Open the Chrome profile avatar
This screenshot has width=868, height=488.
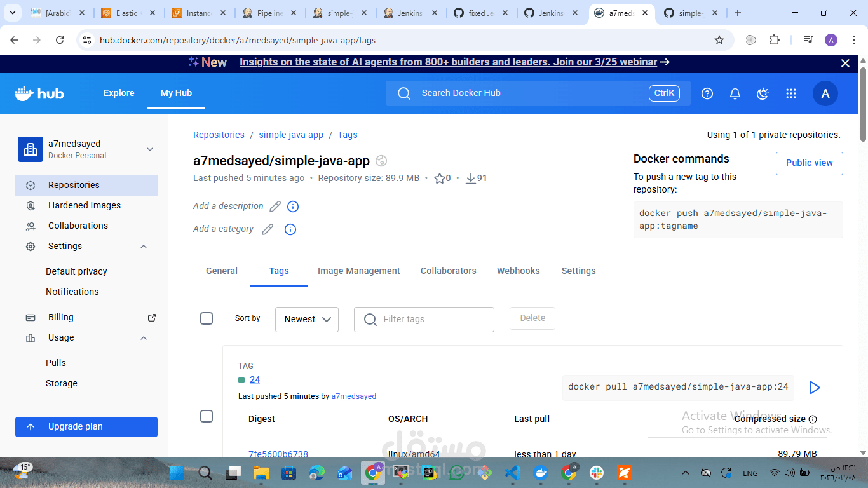coord(831,40)
